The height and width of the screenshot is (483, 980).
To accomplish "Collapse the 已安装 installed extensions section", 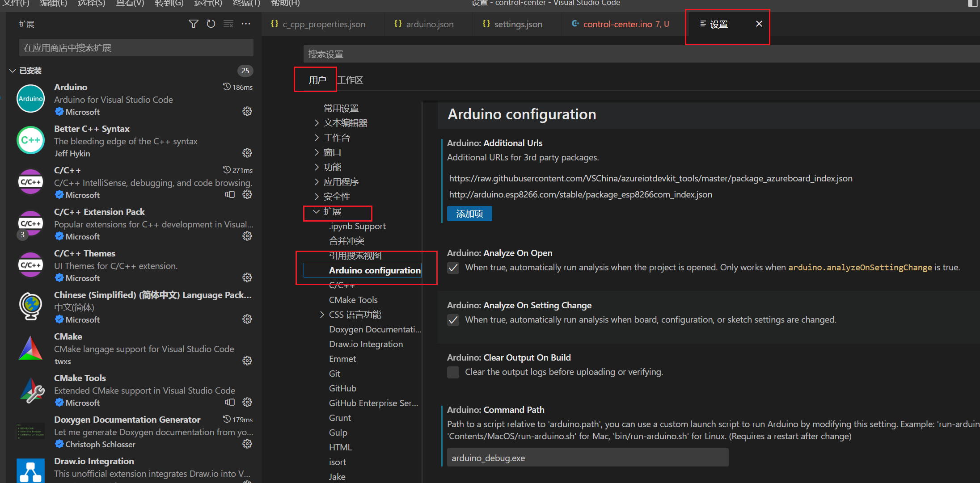I will pos(13,71).
